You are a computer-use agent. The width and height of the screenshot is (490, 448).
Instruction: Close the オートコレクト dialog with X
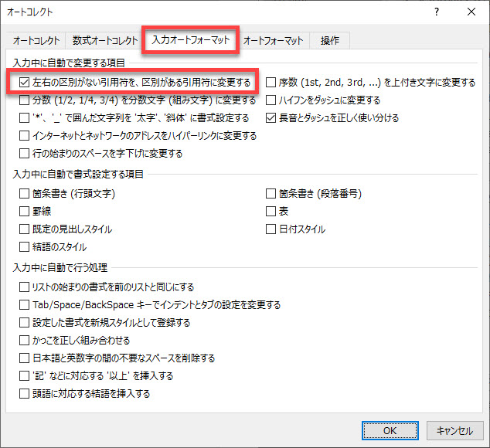(471, 12)
